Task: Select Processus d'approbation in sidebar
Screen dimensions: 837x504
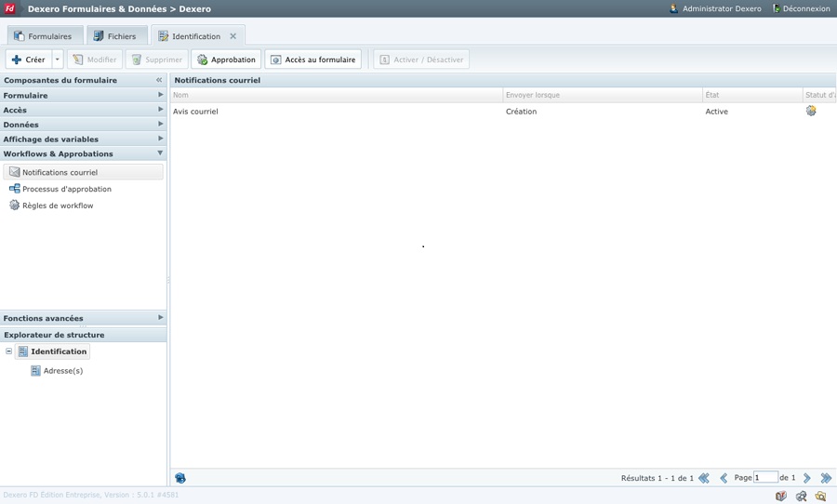Action: [66, 189]
